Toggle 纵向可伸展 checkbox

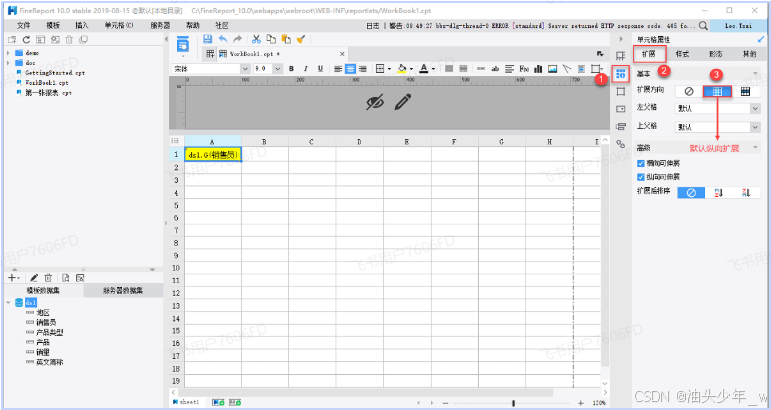pyautogui.click(x=640, y=177)
